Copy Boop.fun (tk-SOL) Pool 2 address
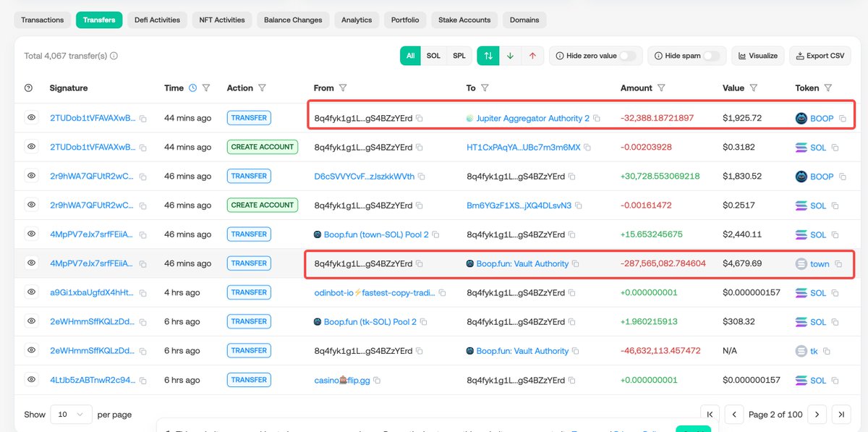 pyautogui.click(x=425, y=322)
